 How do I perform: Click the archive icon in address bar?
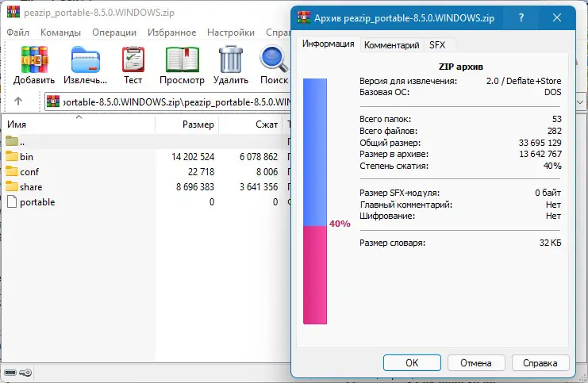(53, 101)
